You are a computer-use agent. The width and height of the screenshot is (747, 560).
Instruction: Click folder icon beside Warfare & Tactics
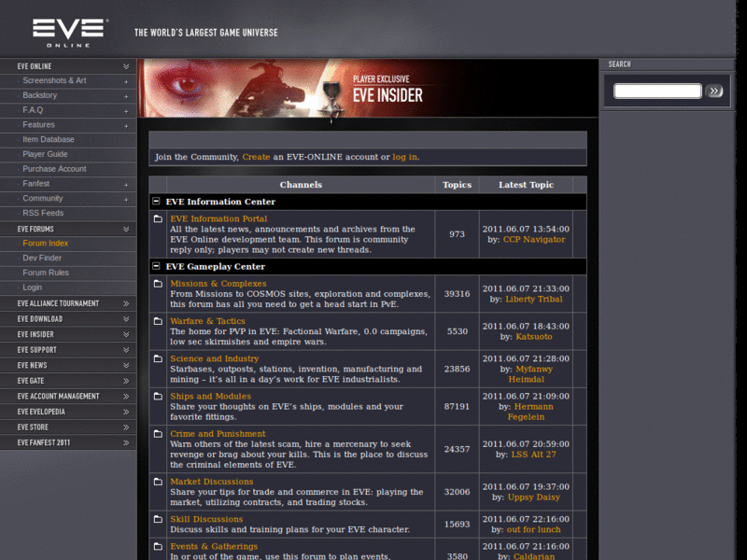158,321
